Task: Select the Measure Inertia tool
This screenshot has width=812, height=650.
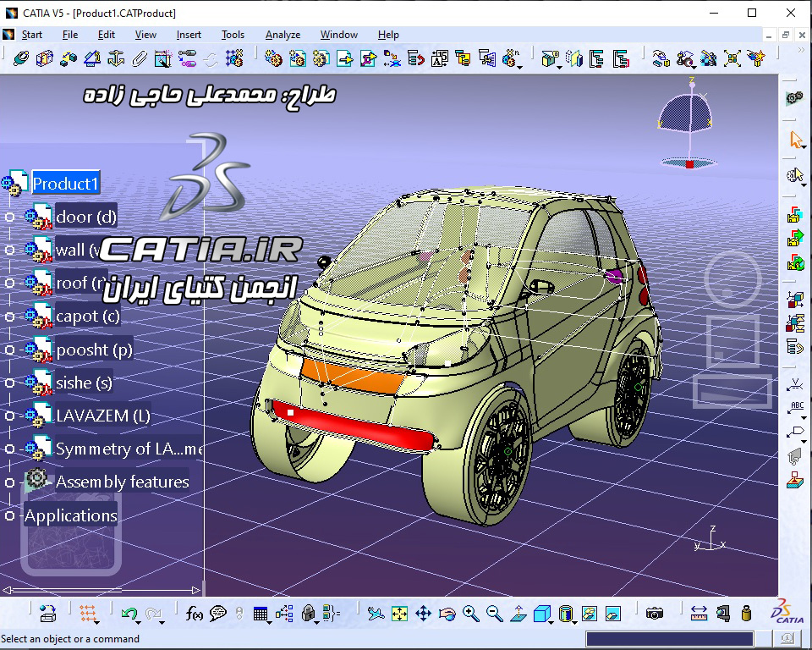Action: pos(746,614)
